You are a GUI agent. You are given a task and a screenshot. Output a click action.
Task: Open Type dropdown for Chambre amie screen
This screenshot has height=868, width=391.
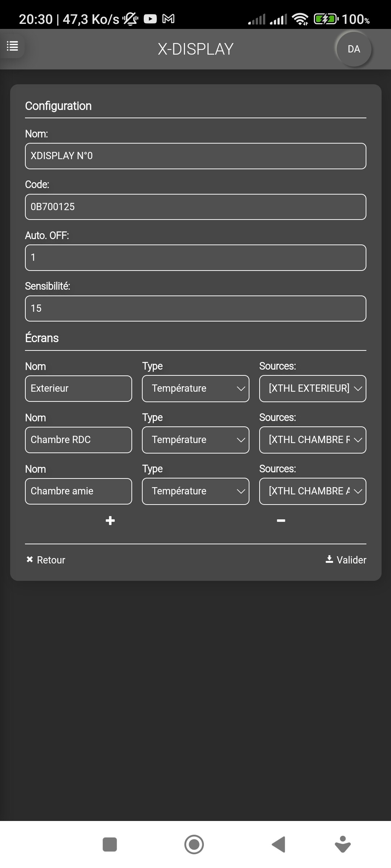click(x=195, y=491)
